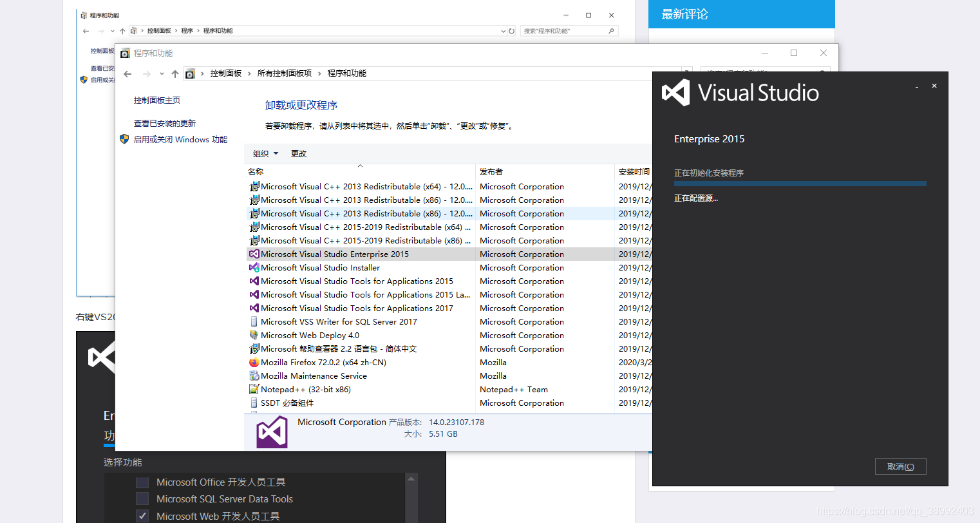Click the Windows 功能 shield icon in front window
The width and height of the screenshot is (980, 523).
[x=124, y=138]
